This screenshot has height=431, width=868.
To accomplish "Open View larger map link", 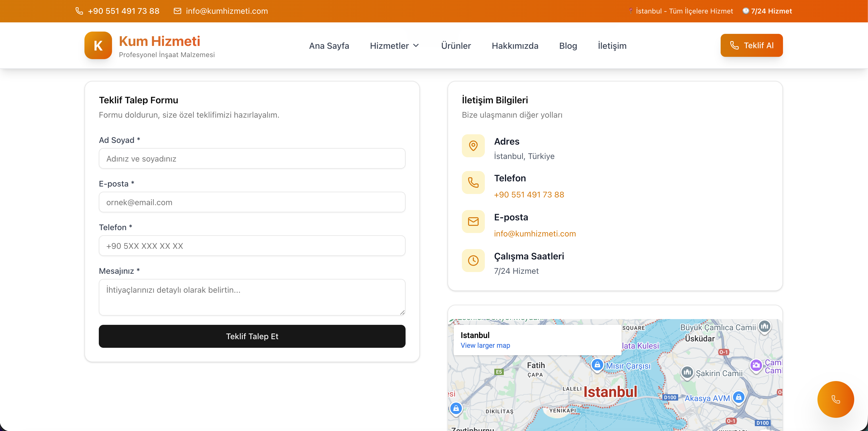I will [485, 345].
